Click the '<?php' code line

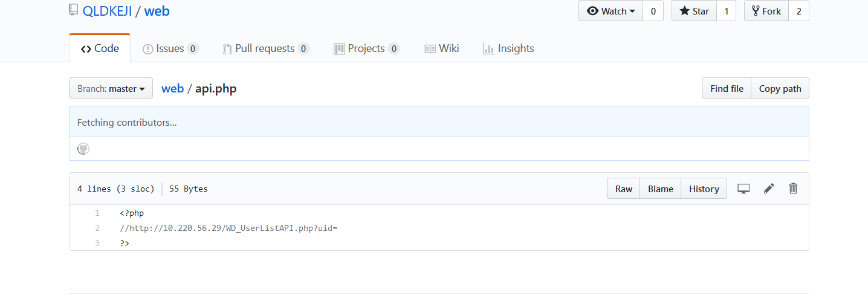(132, 213)
